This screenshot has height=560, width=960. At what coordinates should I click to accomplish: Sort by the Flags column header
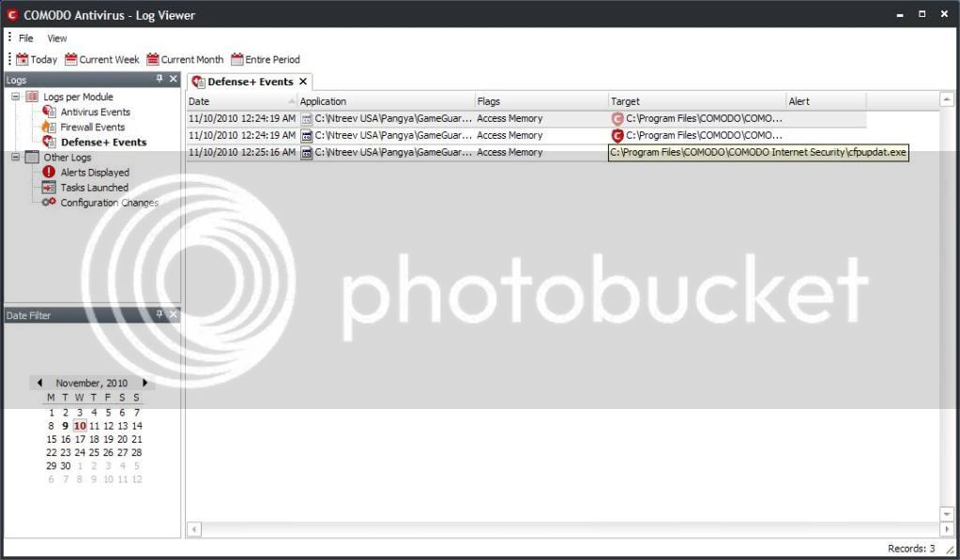pos(541,101)
